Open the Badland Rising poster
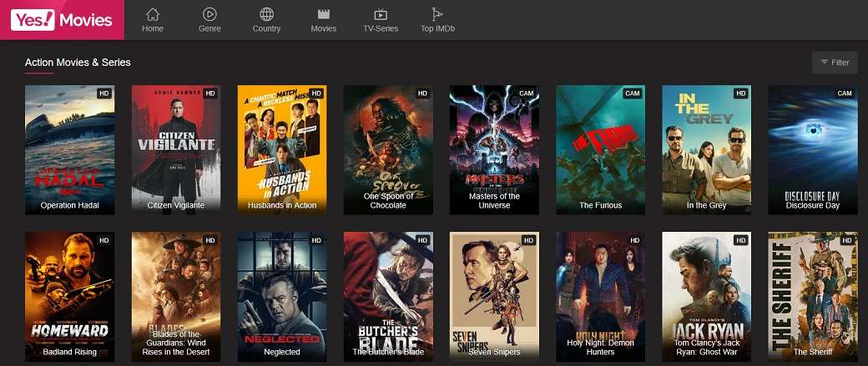Viewport: 868px width, 366px height. click(70, 297)
